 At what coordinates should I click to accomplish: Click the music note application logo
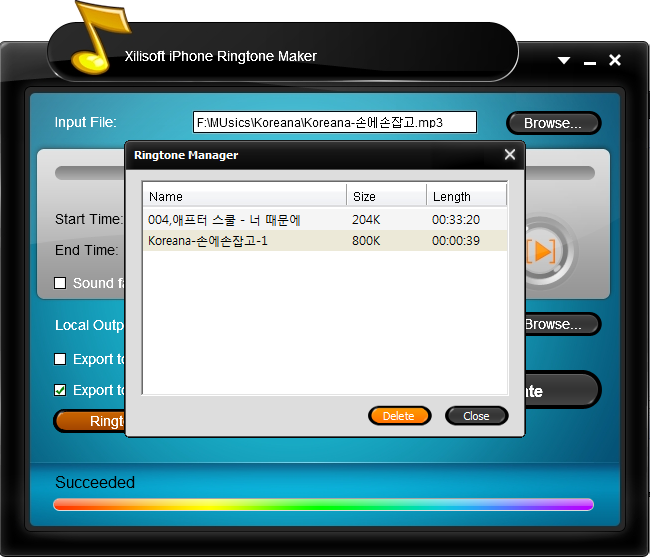click(99, 38)
